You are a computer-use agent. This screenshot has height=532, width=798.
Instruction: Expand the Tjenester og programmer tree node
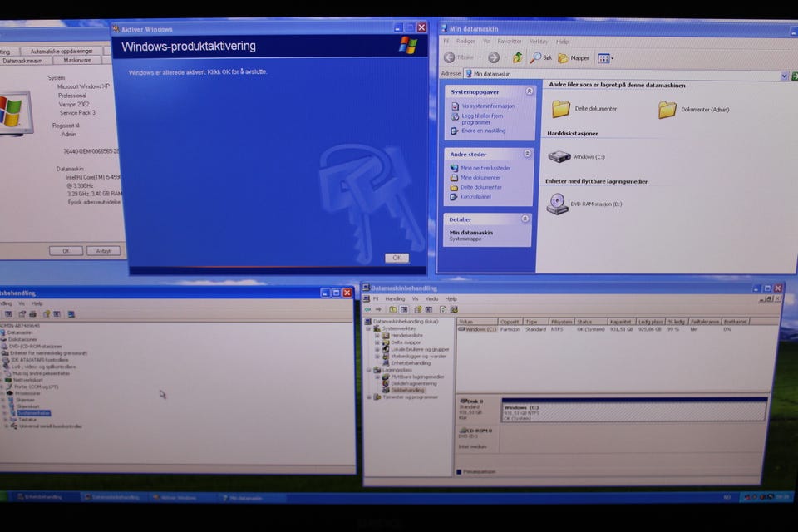[x=369, y=397]
